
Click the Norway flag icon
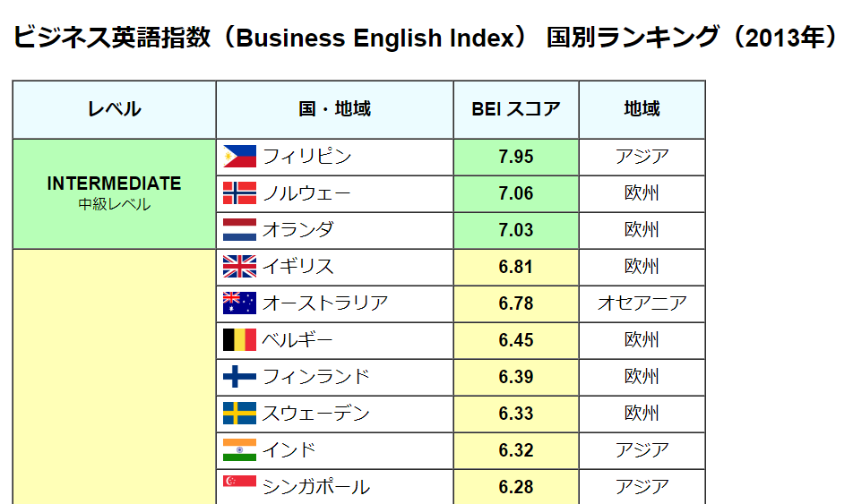point(239,193)
